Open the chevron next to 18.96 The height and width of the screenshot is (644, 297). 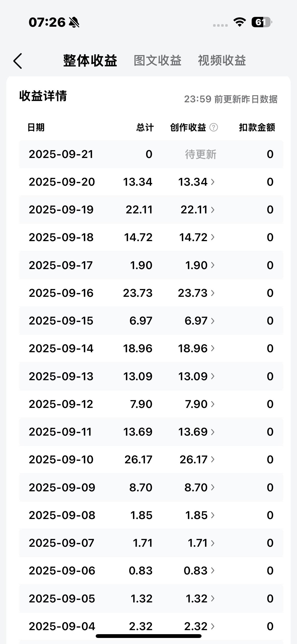click(x=213, y=348)
